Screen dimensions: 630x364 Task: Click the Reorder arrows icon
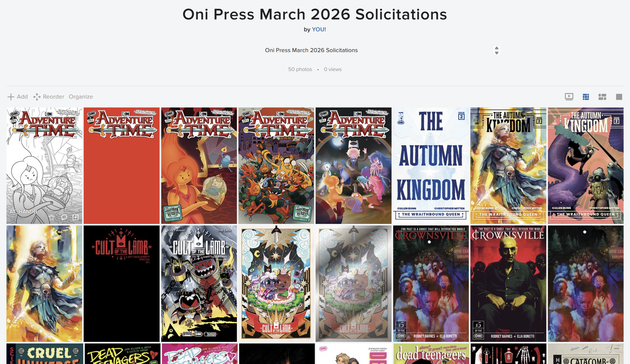[x=37, y=97]
